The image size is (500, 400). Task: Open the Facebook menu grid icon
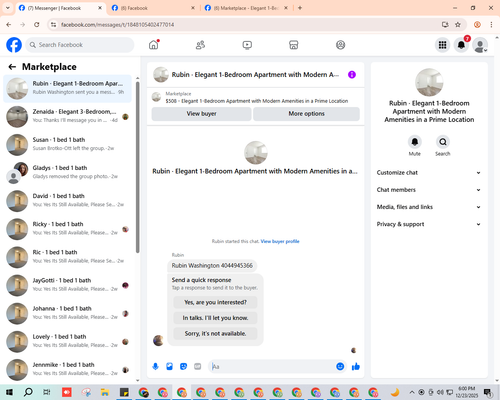click(x=442, y=45)
